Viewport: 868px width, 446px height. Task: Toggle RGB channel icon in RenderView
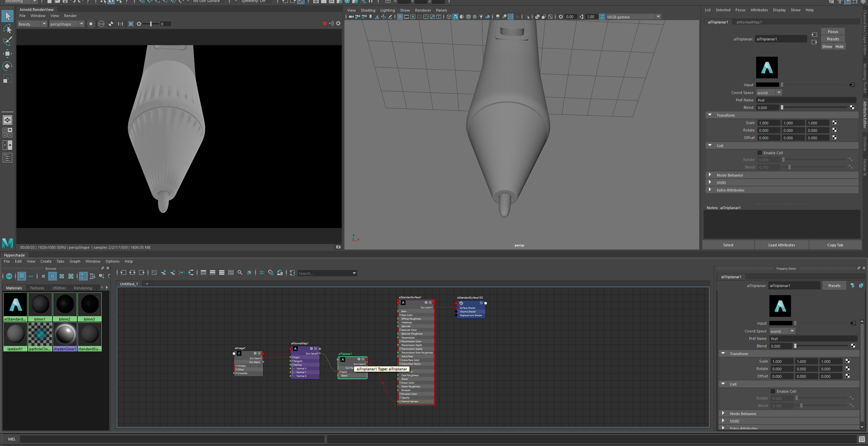coord(101,24)
